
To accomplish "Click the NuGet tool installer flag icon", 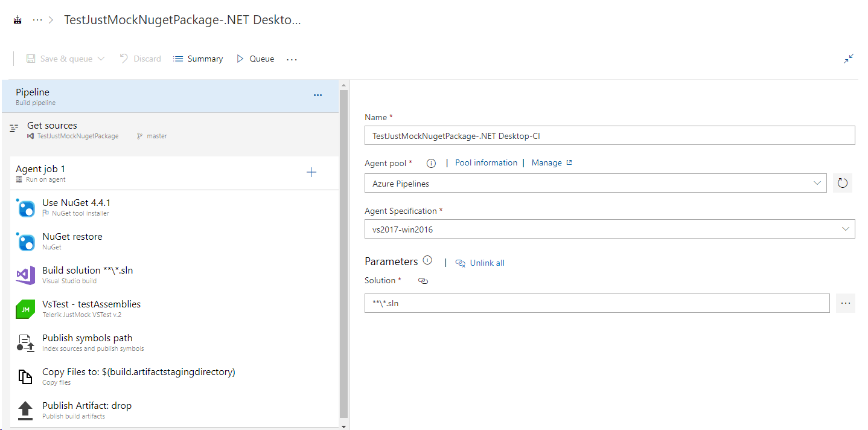I will tap(46, 213).
